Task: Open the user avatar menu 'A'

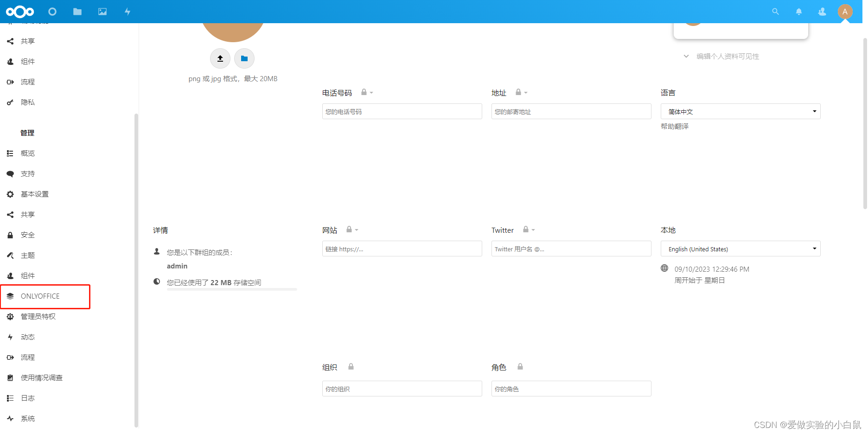Action: 845,12
